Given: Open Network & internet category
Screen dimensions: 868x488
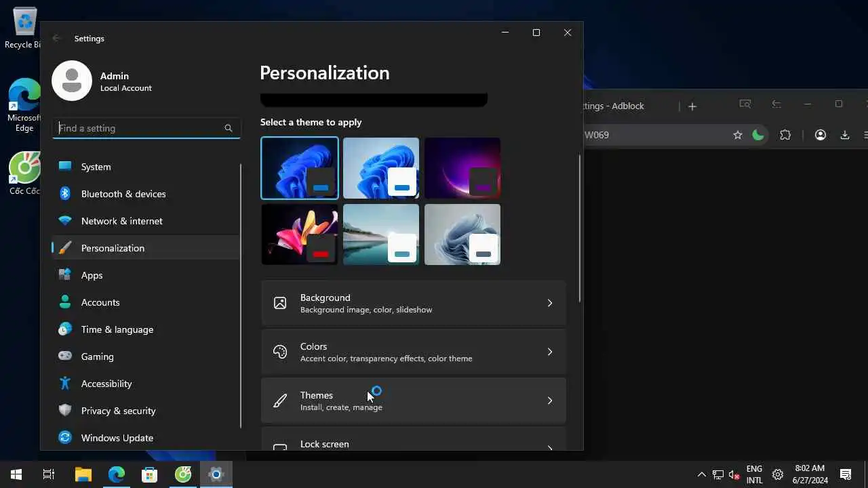Looking at the screenshot, I should pyautogui.click(x=146, y=220).
